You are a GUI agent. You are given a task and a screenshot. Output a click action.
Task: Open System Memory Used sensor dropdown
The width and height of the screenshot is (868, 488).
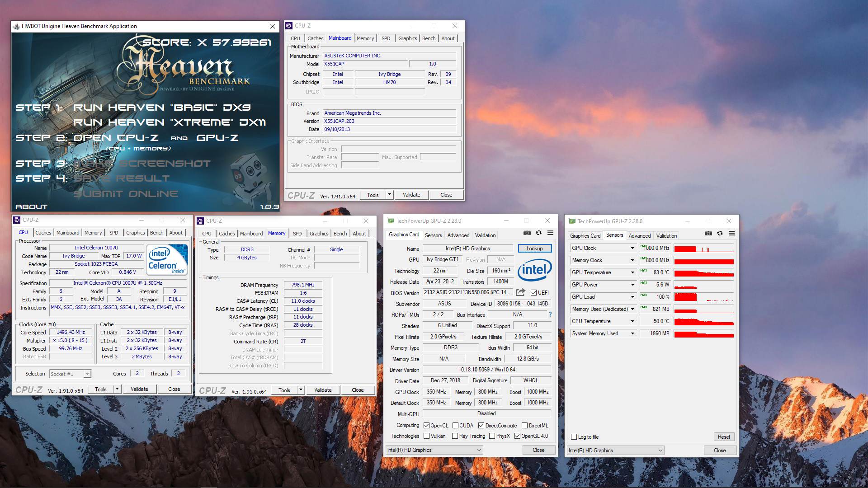[632, 333]
